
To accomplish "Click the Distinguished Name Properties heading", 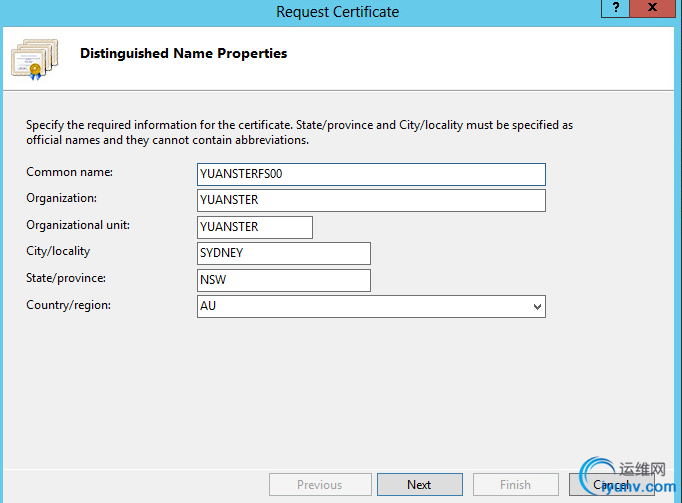I will [183, 54].
